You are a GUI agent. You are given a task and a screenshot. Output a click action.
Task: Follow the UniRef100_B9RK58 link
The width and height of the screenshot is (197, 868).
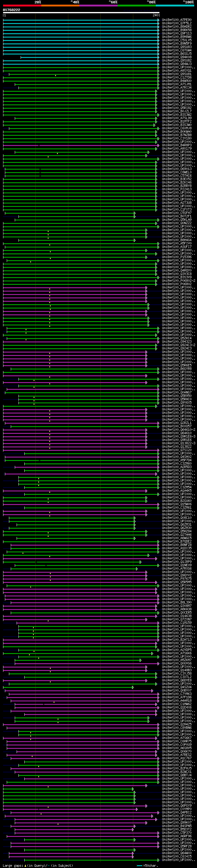pyautogui.click(x=177, y=30)
